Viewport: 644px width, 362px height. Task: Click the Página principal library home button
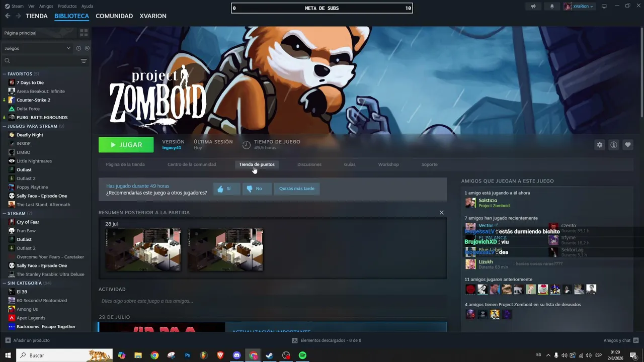click(x=39, y=33)
